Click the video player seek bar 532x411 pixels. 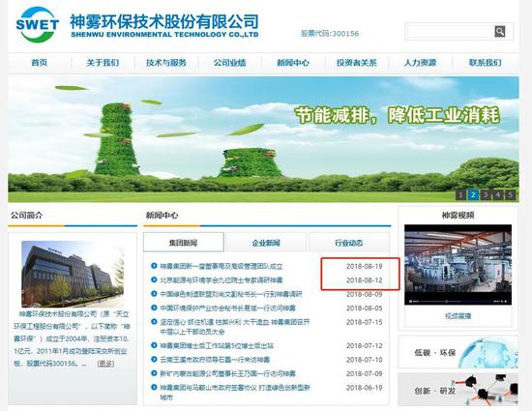pyautogui.click(x=455, y=301)
